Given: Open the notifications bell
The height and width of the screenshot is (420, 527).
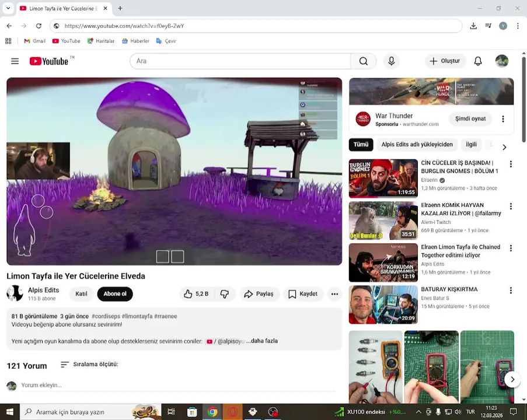Looking at the screenshot, I should [x=477, y=61].
